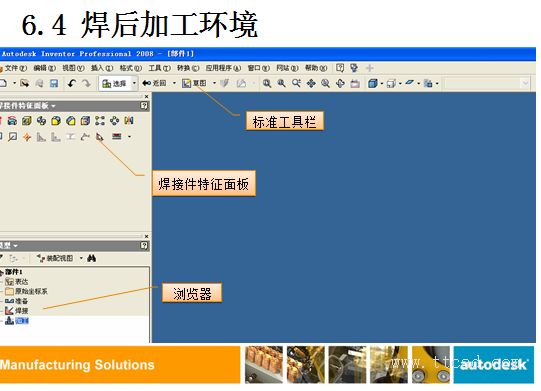The height and width of the screenshot is (391, 541).
Task: Open the 帮助 (Help) menu
Action: tap(316, 68)
